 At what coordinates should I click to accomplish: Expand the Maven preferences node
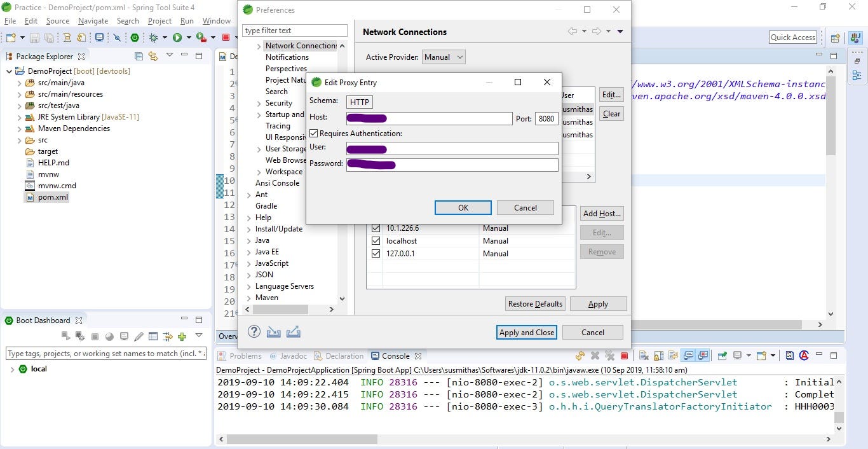pyautogui.click(x=249, y=298)
